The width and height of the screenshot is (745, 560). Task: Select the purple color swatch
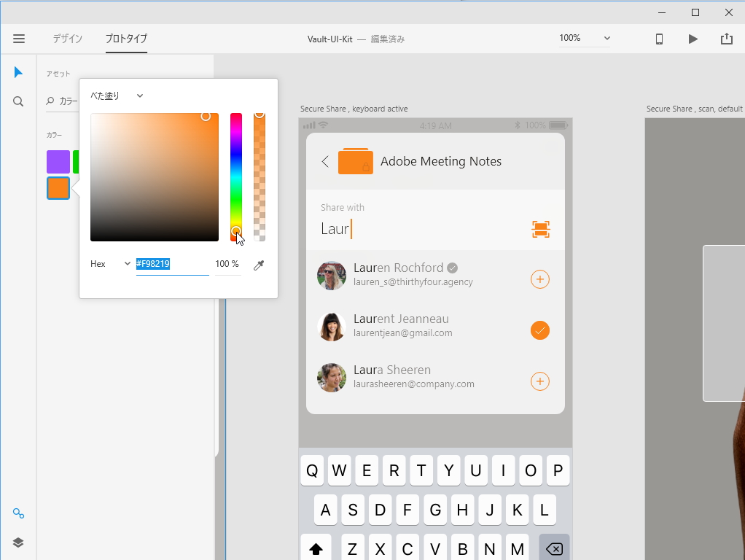click(x=58, y=162)
